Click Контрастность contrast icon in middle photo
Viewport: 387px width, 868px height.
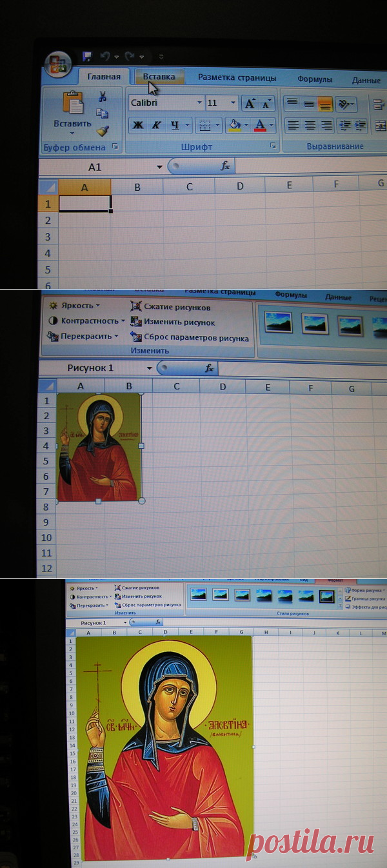[x=54, y=321]
